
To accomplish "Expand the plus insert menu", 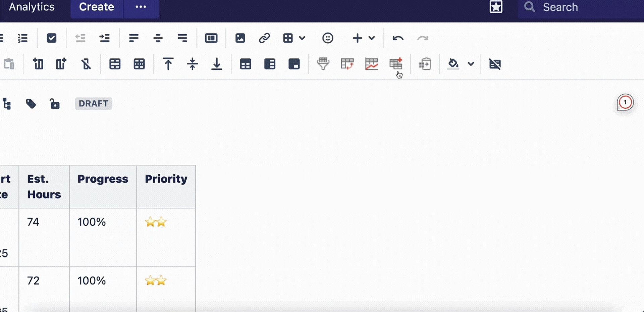I will pos(372,38).
